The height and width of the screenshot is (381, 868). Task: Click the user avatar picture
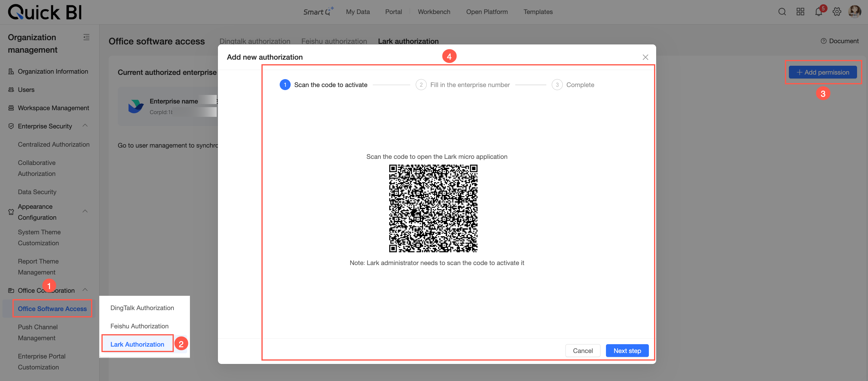point(855,12)
